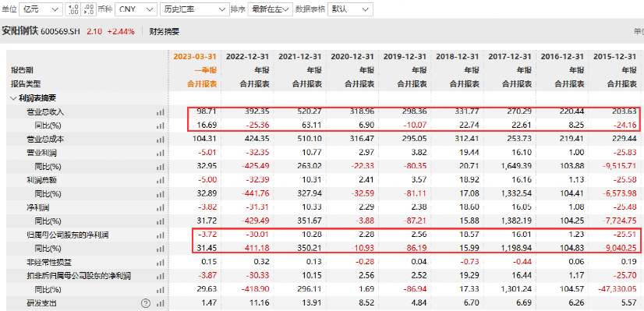Click the 财务摘要 tab label
Image resolution: width=644 pixels, height=311 pixels.
(x=165, y=32)
